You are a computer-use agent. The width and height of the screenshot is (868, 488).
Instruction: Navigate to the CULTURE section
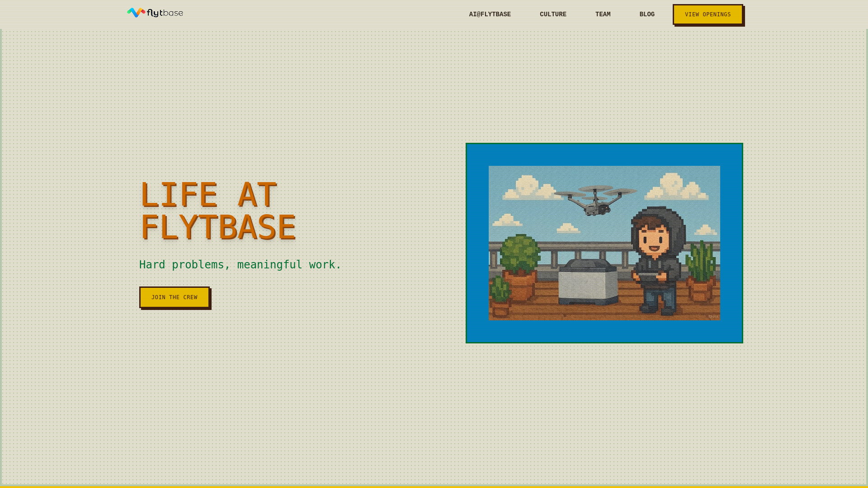tap(553, 14)
